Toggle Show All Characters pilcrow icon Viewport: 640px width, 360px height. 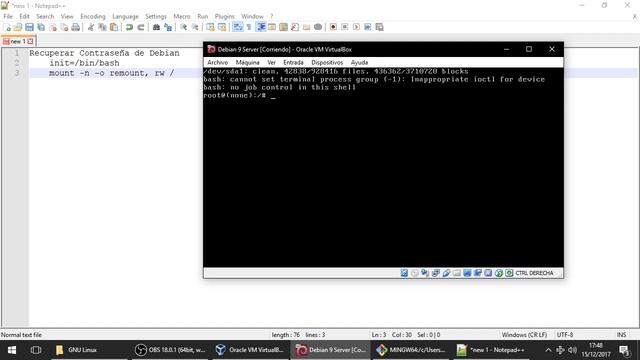pos(249,27)
